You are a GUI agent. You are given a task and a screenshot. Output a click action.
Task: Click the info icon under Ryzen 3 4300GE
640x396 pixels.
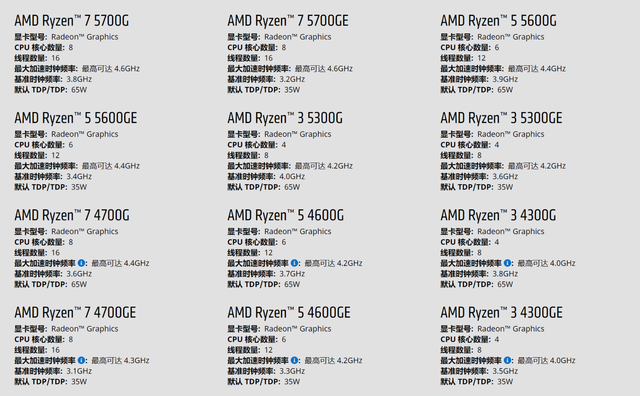(507, 360)
